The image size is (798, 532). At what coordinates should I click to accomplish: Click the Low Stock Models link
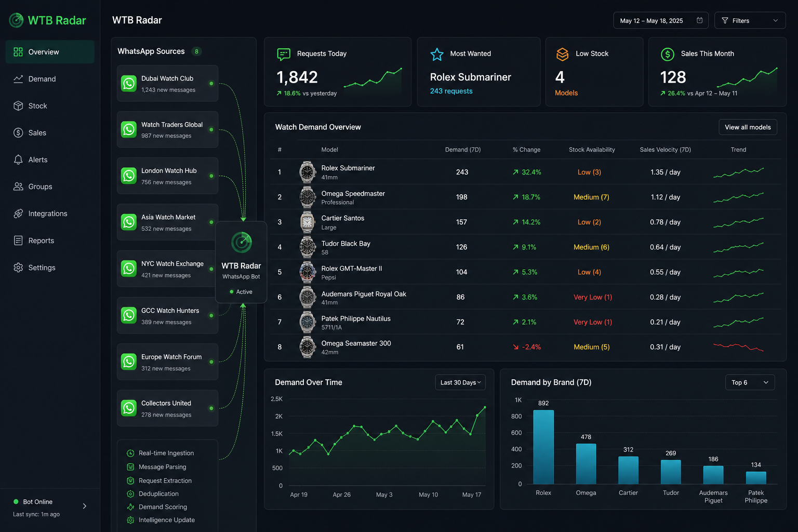tap(566, 93)
